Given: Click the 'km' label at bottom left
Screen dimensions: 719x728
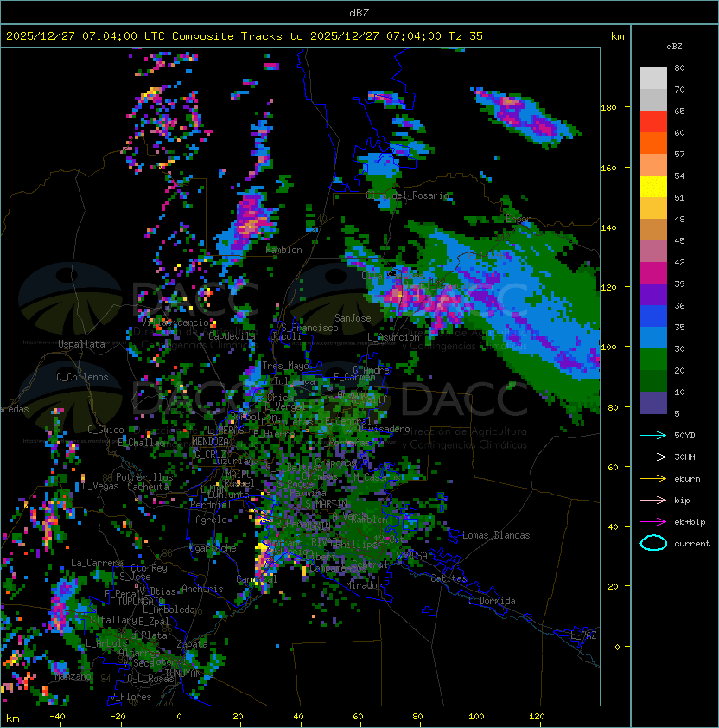Looking at the screenshot, I should [13, 718].
